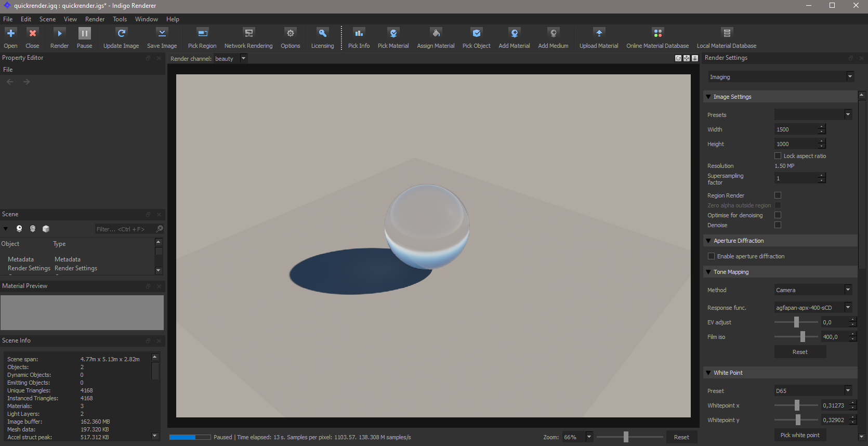The height and width of the screenshot is (446, 868).
Task: Click the Pick white point button
Action: click(800, 435)
